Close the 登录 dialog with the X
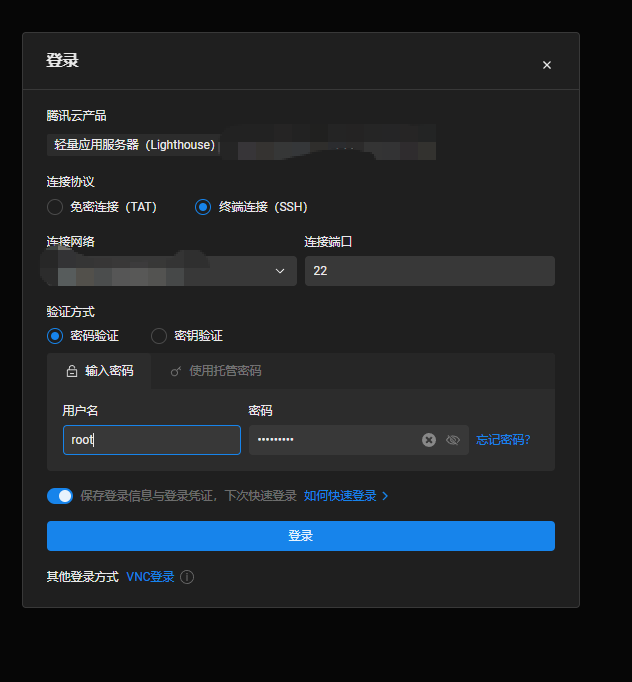Image resolution: width=632 pixels, height=682 pixels. click(547, 65)
